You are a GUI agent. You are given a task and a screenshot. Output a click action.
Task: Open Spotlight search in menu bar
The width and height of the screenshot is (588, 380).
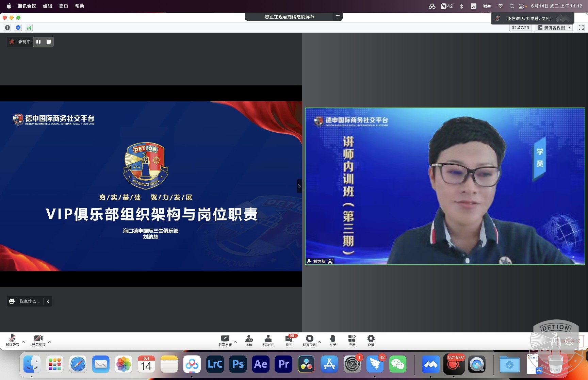tap(511, 6)
